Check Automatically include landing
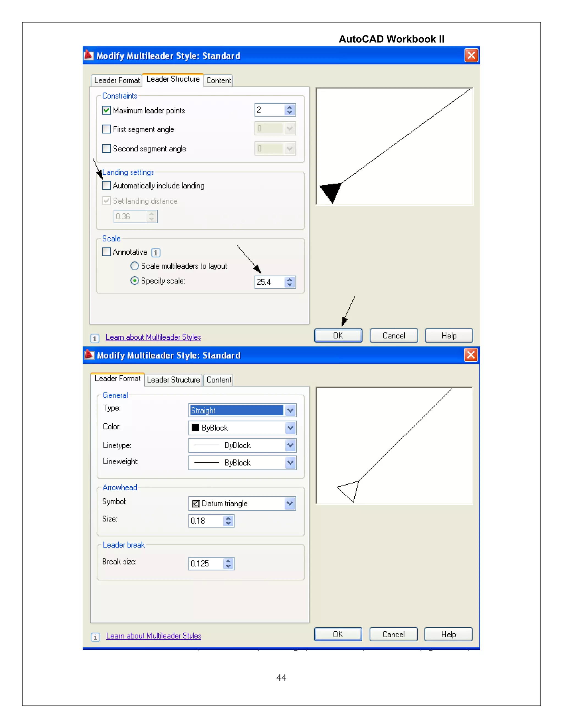 (x=106, y=185)
